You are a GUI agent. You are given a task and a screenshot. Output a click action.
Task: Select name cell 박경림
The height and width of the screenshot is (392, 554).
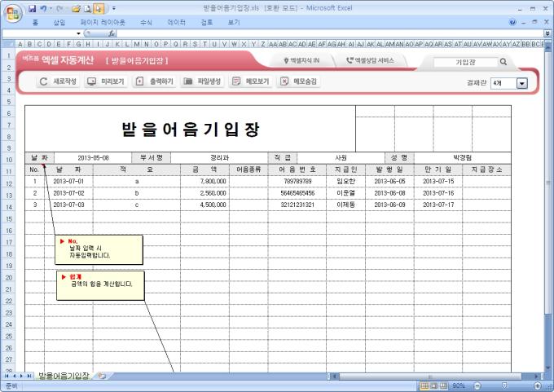(x=463, y=158)
